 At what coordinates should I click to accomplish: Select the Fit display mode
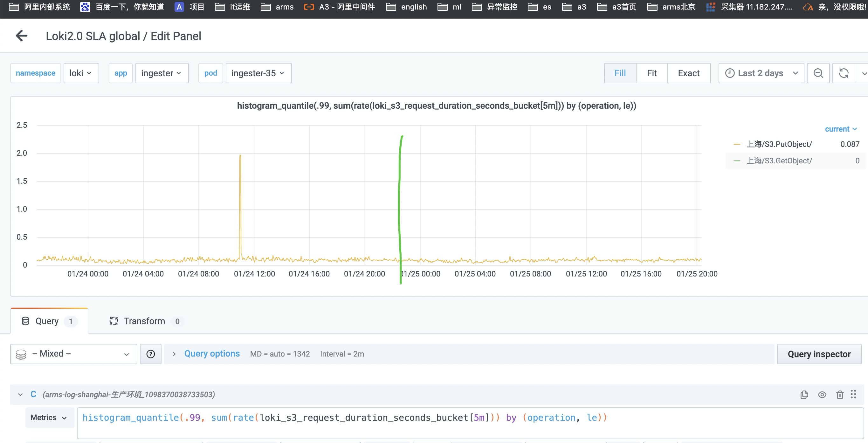click(651, 73)
